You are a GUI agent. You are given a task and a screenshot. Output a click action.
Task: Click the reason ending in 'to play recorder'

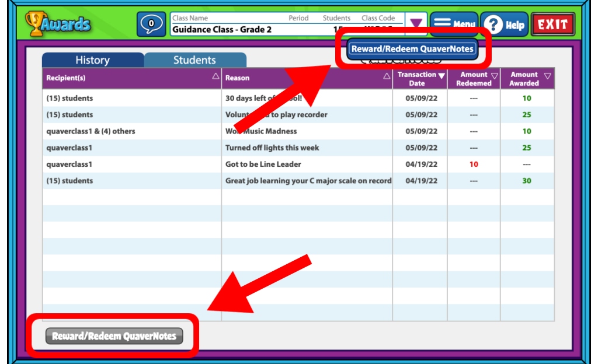(276, 114)
